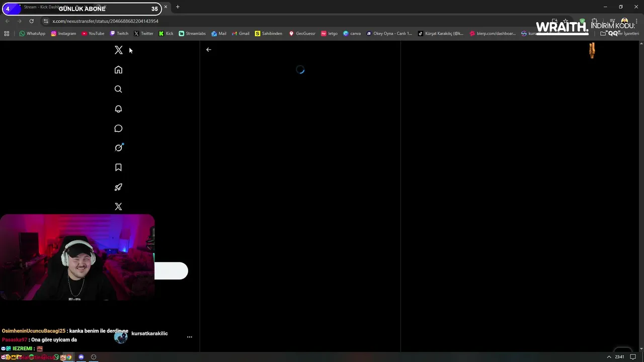Open the blerp.com/dashboard bookmark

[493, 34]
